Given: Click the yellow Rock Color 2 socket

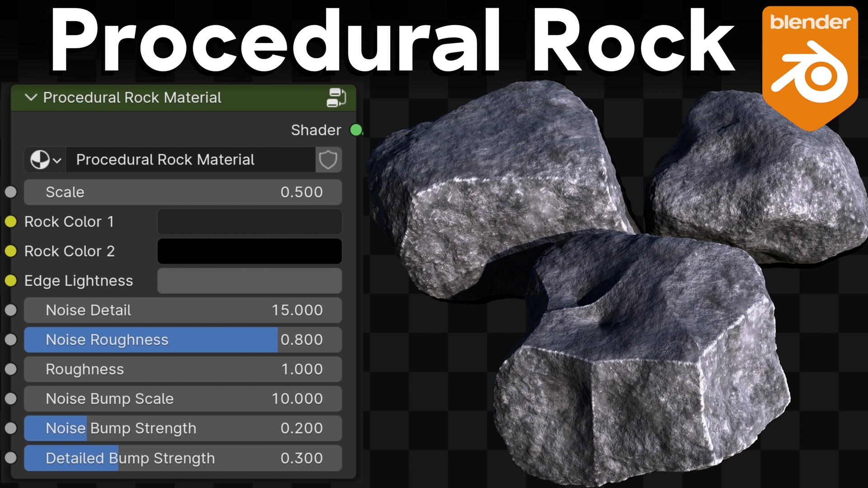Looking at the screenshot, I should pos(11,251).
